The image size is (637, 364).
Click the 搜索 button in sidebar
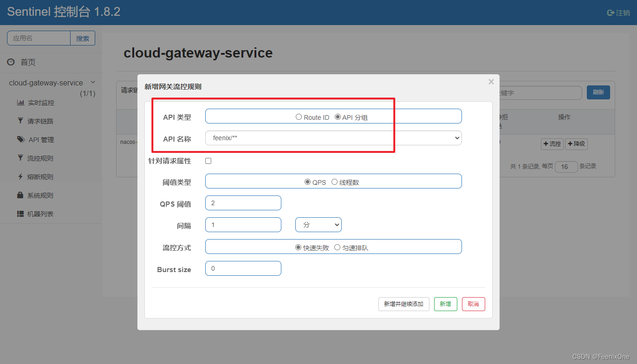pyautogui.click(x=83, y=38)
